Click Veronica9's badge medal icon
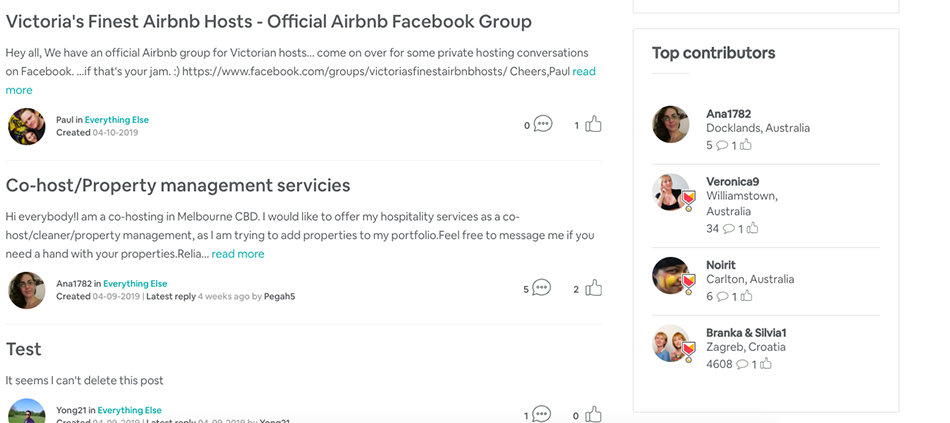 pos(688,201)
